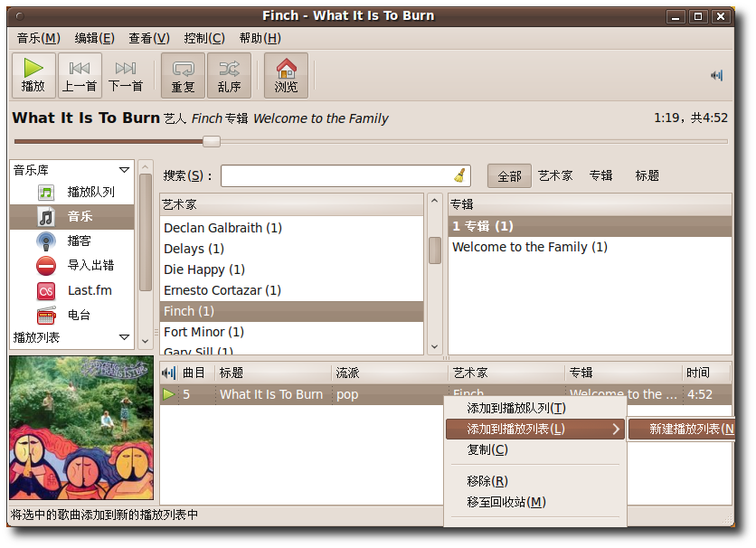756x548 pixels.
Task: Click the sidebar scroll down arrow
Action: pyautogui.click(x=145, y=341)
